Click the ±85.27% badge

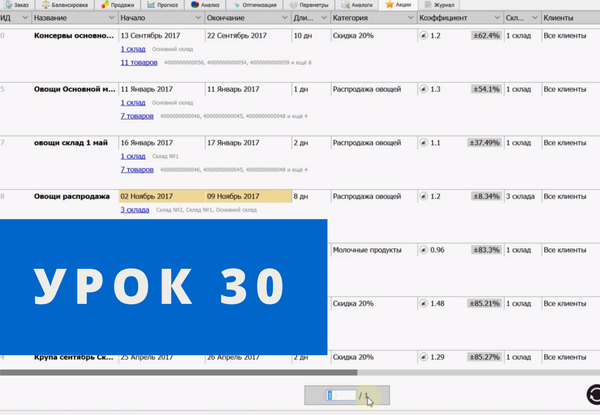tap(484, 357)
